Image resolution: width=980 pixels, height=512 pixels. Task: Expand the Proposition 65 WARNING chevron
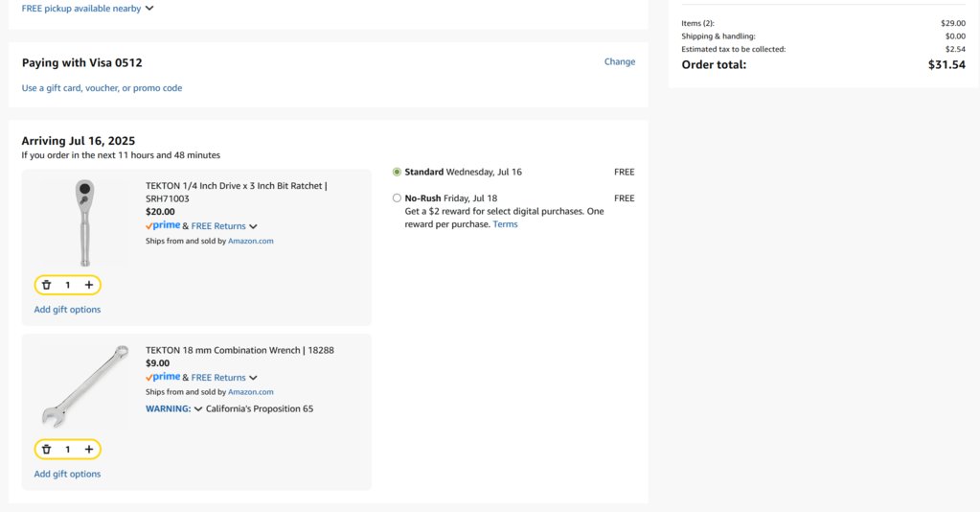click(198, 409)
